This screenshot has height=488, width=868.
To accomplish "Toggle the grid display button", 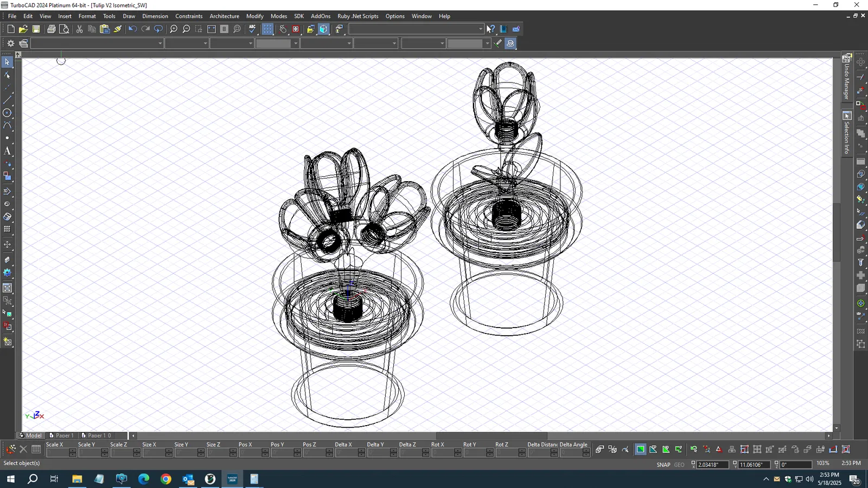I will (x=267, y=29).
